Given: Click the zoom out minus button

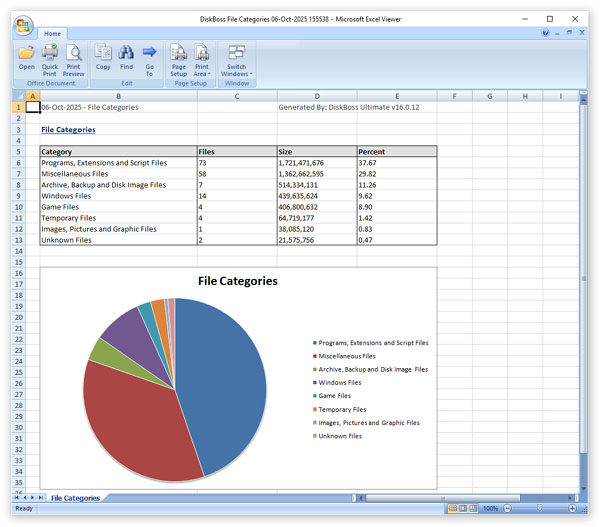Looking at the screenshot, I should (507, 508).
